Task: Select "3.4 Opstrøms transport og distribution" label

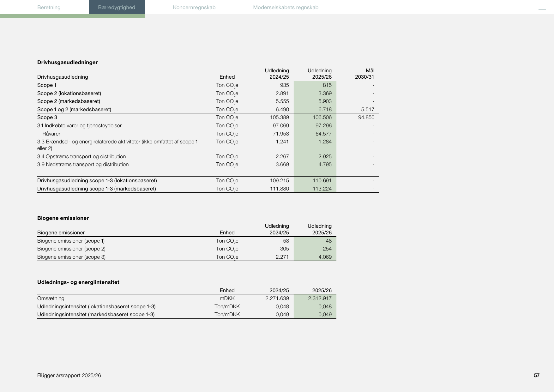Action: (x=81, y=156)
